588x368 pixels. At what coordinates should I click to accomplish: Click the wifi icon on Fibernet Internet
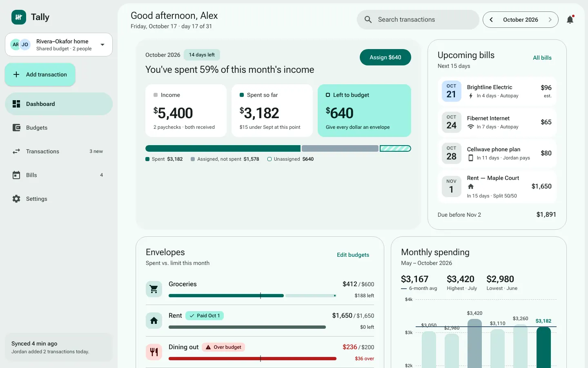(x=471, y=127)
